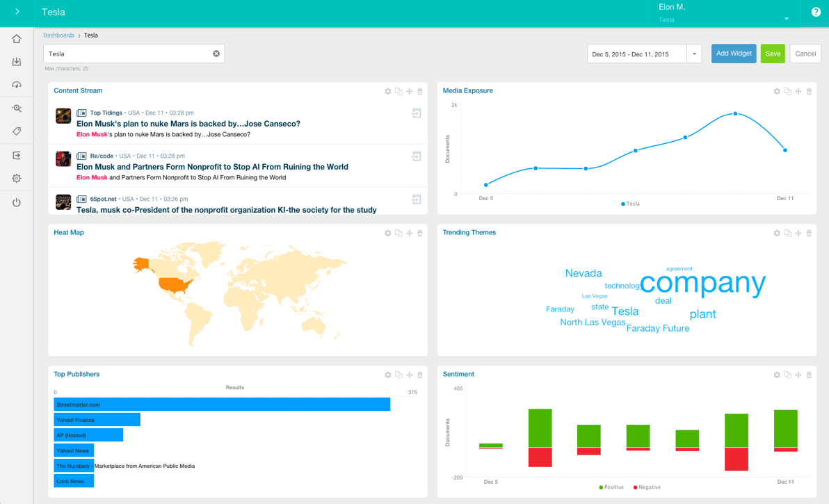
Task: Open the Nonprofit to Stop AI article headline
Action: 212,167
